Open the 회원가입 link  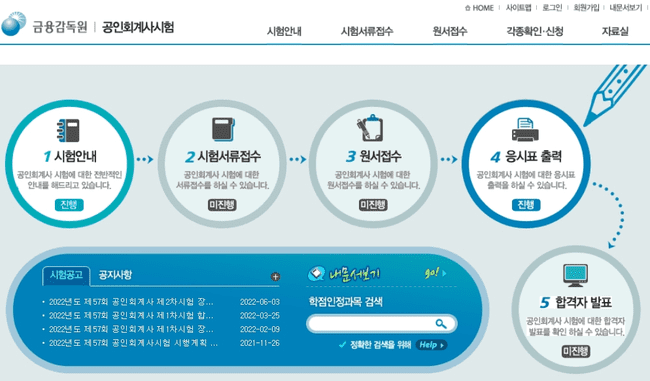(x=586, y=8)
